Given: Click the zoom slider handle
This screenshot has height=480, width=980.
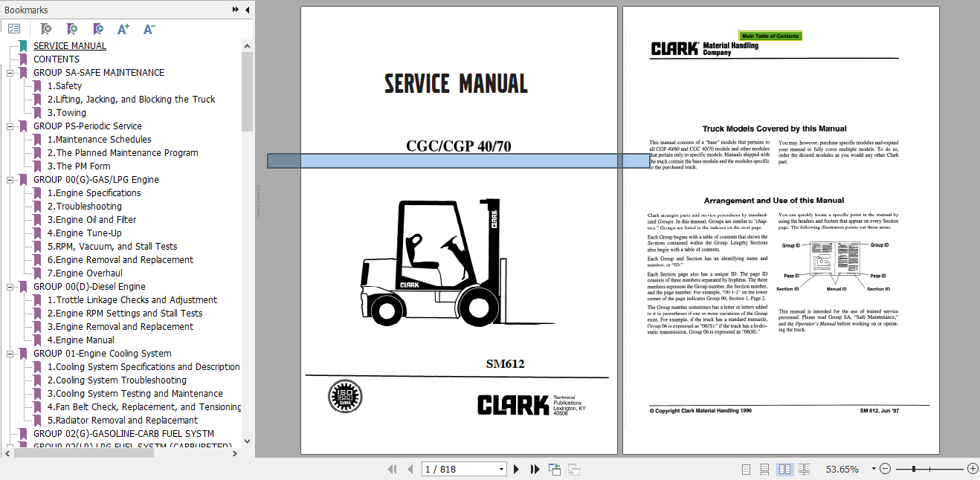Looking at the screenshot, I should [x=913, y=469].
